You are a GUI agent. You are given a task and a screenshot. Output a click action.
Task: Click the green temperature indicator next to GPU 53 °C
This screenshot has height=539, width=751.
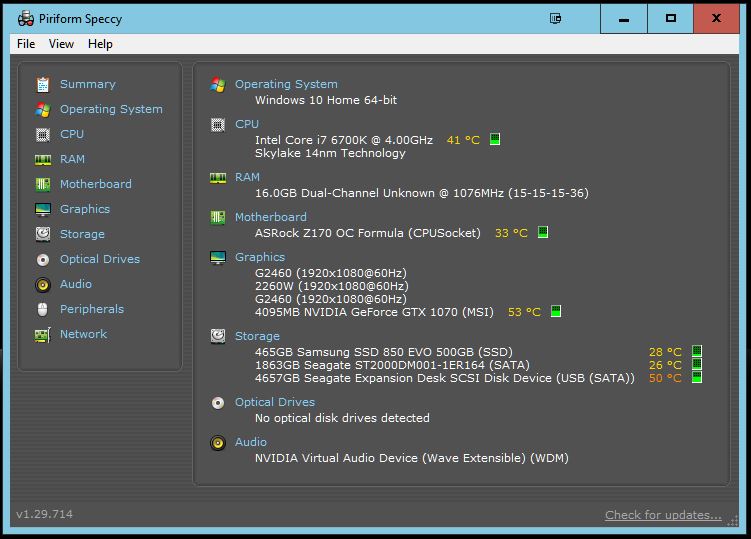[x=556, y=311]
